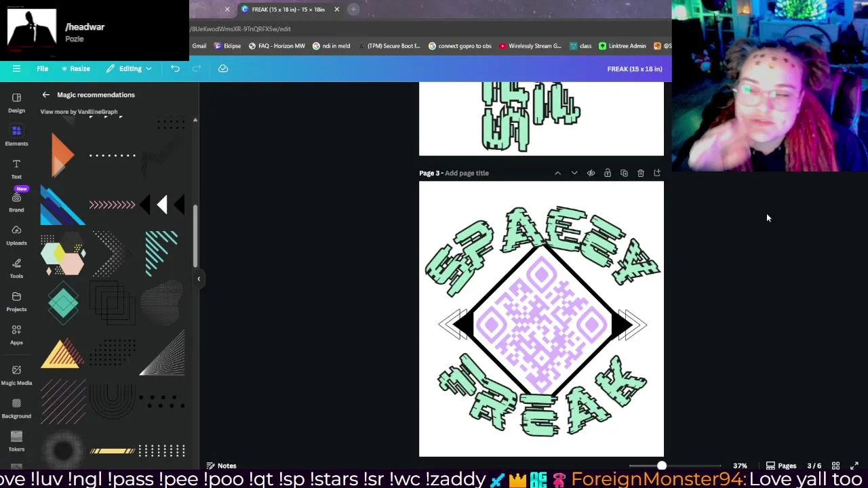This screenshot has height=488, width=868.
Task: Open the 37% zoom level menu
Action: click(740, 466)
